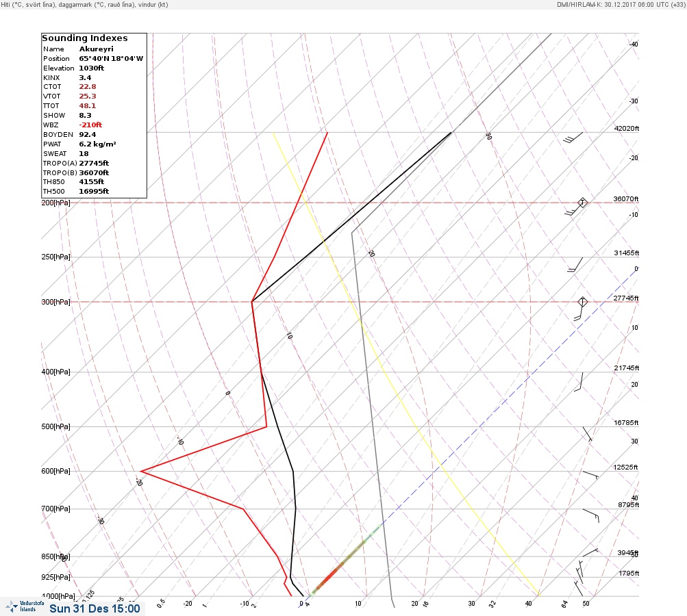Click the 'TROPO(A)' label in the index box
Screen dimensions: 687x616
(60, 164)
